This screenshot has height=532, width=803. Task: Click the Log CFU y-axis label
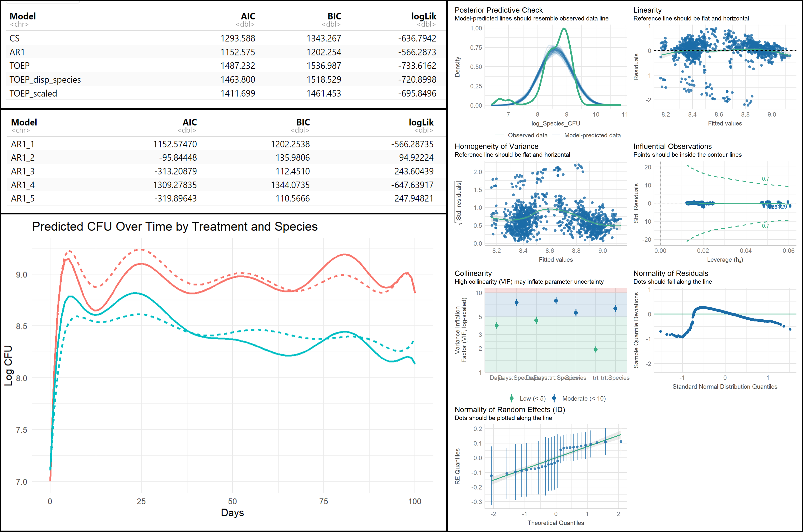[8, 365]
